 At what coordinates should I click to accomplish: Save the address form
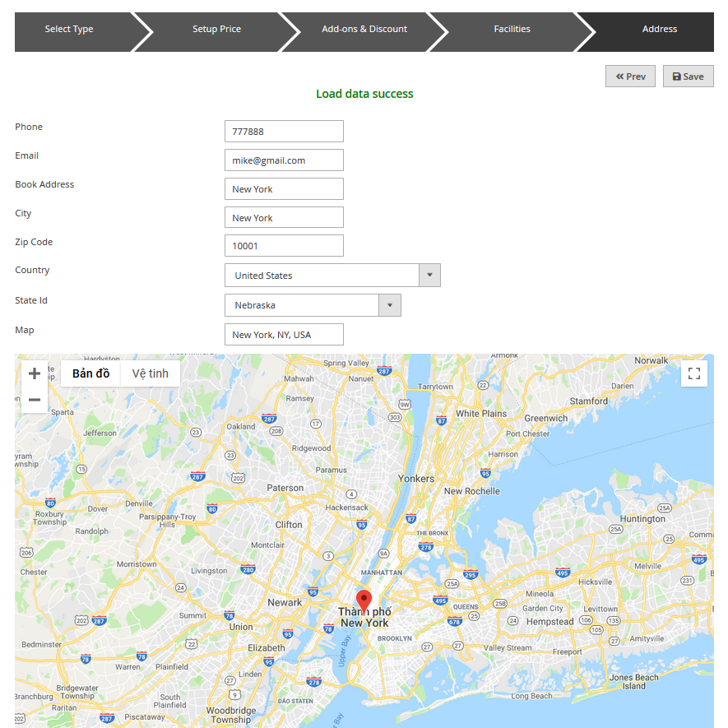688,77
